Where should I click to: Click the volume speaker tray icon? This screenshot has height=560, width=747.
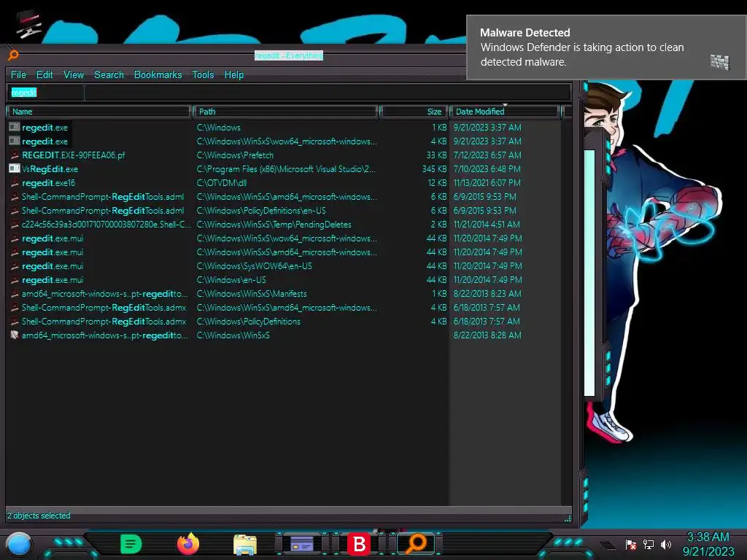click(x=666, y=544)
